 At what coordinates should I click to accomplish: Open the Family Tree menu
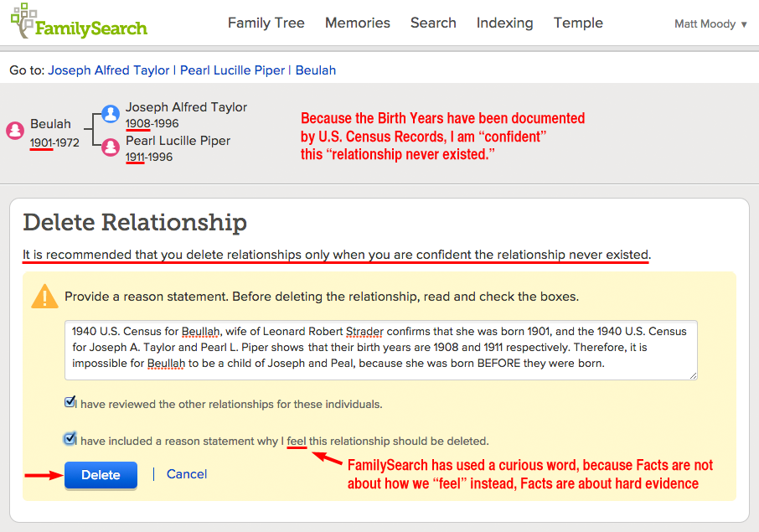pos(266,23)
